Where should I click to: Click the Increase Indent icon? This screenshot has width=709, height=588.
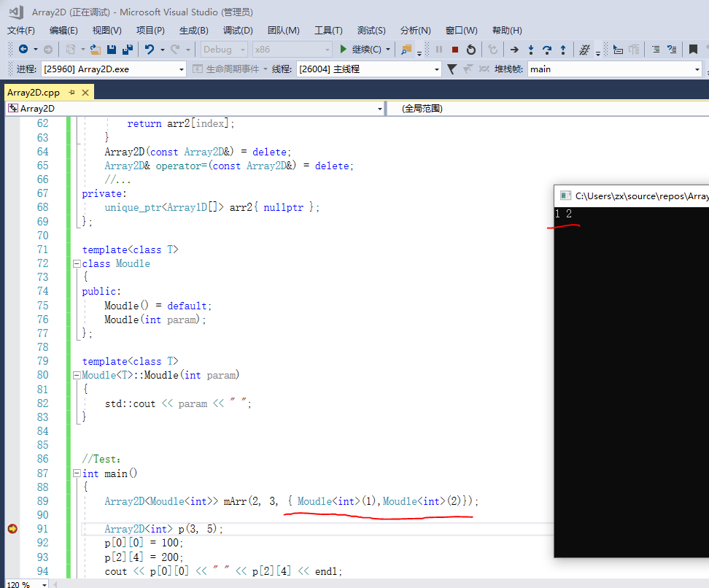click(672, 50)
